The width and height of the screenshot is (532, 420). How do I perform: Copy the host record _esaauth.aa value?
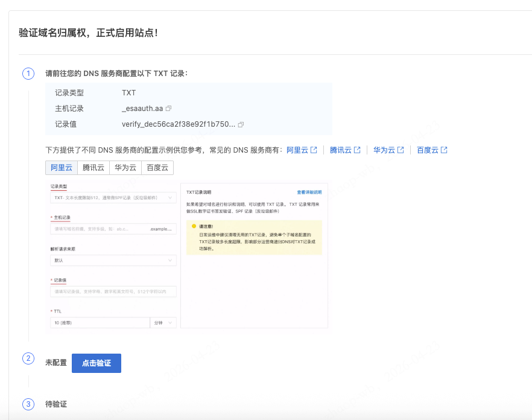pos(169,109)
